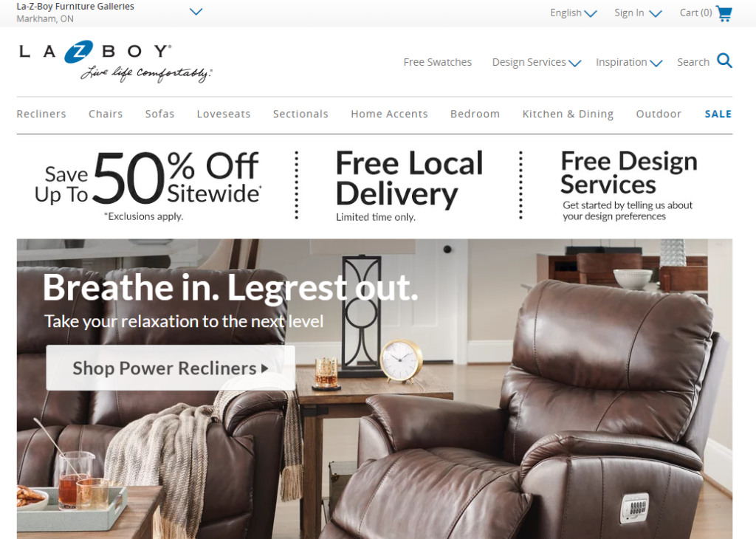This screenshot has width=756, height=539.
Task: Open the SALE section
Action: 718,114
